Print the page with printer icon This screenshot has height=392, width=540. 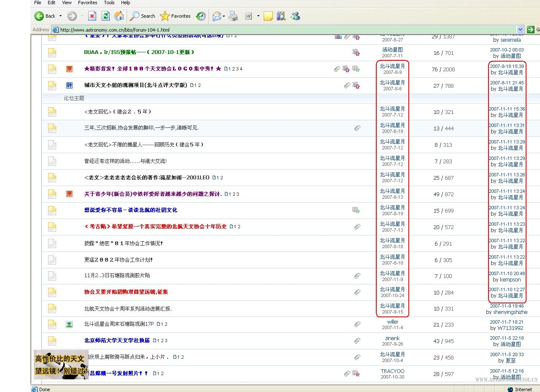[233, 16]
